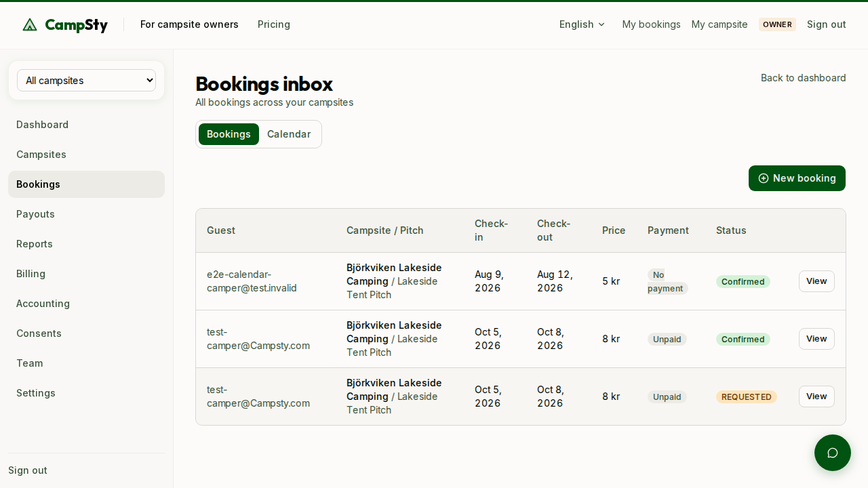This screenshot has height=488, width=868.
Task: Open My campsite link
Action: [719, 24]
